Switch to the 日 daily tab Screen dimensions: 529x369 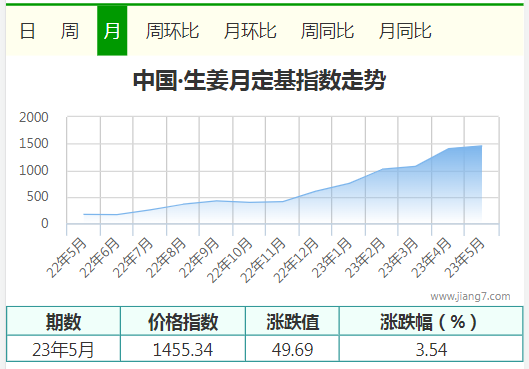pos(27,31)
